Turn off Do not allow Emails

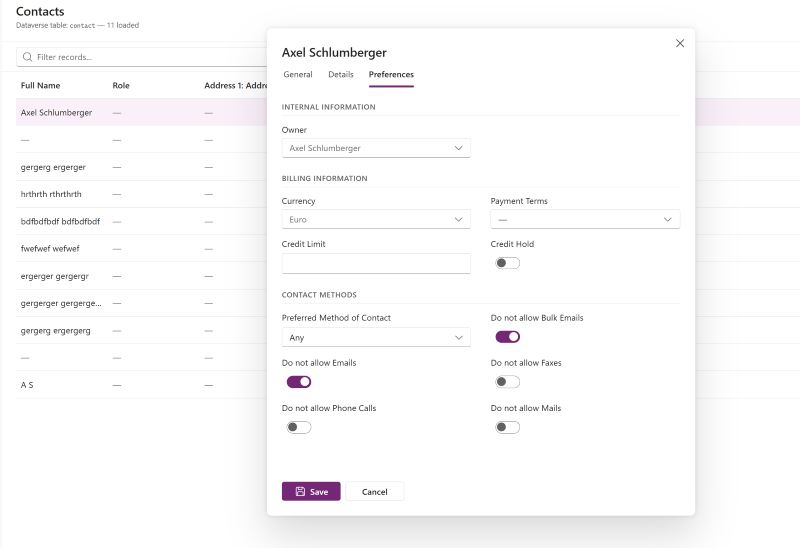[299, 382]
